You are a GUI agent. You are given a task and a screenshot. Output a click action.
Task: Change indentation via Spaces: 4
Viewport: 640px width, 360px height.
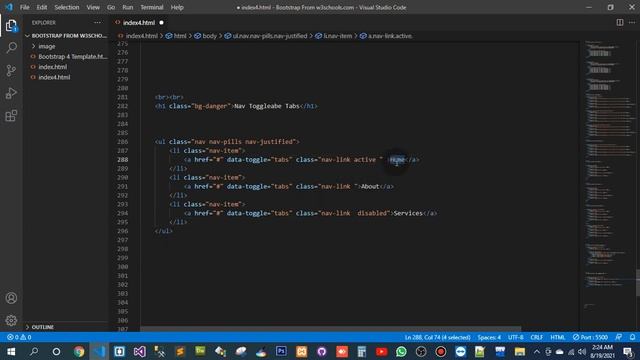(489, 337)
